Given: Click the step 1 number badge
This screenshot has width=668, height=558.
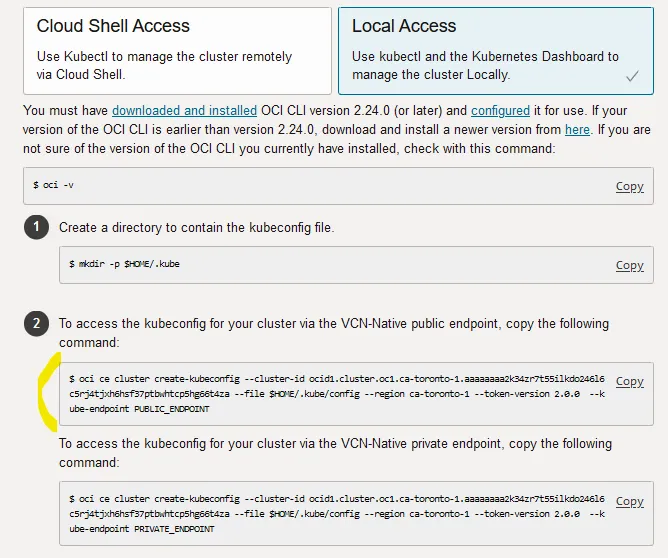Looking at the screenshot, I should point(36,228).
